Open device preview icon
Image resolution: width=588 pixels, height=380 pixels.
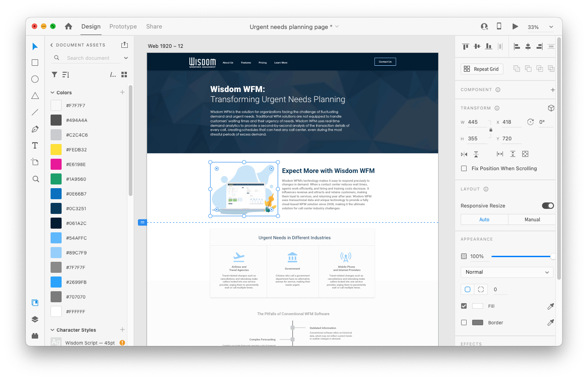[x=499, y=27]
